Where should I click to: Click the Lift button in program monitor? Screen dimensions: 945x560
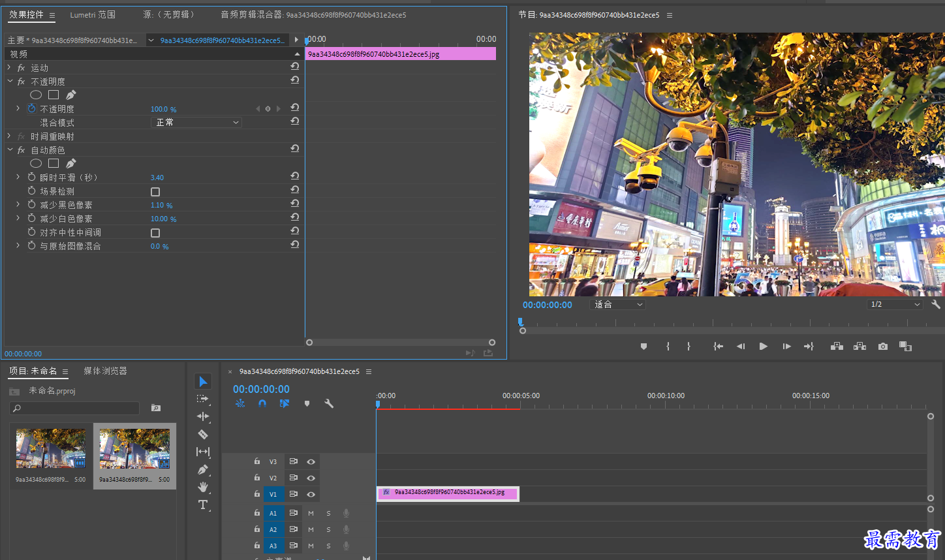pyautogui.click(x=837, y=347)
